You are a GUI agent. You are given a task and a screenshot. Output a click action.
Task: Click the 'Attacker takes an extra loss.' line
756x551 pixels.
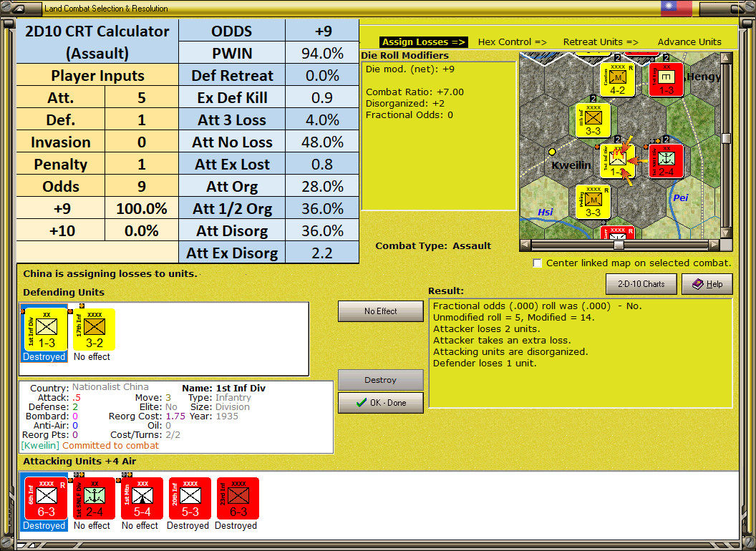[502, 341]
